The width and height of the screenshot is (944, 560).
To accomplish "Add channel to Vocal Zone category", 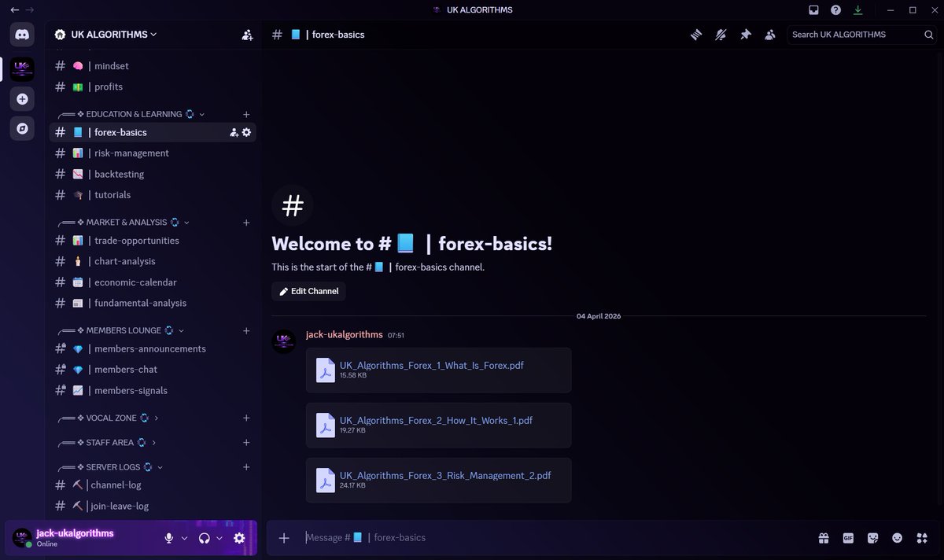I will 246,418.
